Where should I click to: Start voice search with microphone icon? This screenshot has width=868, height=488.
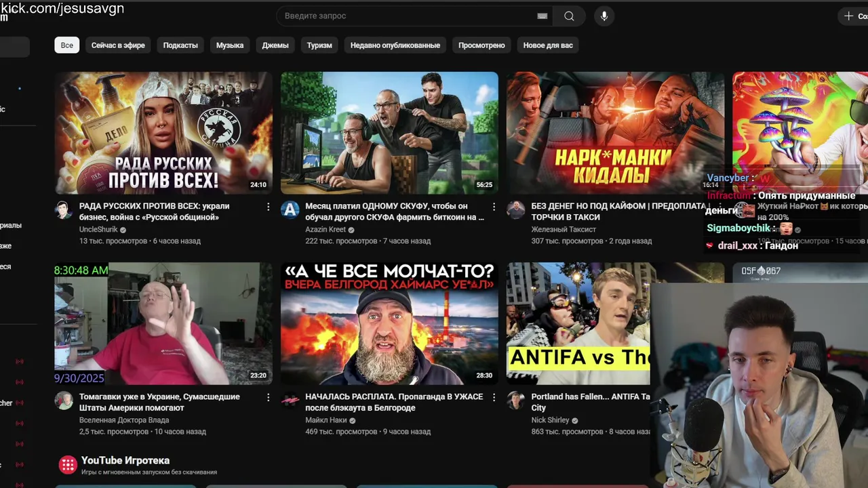[x=604, y=16]
